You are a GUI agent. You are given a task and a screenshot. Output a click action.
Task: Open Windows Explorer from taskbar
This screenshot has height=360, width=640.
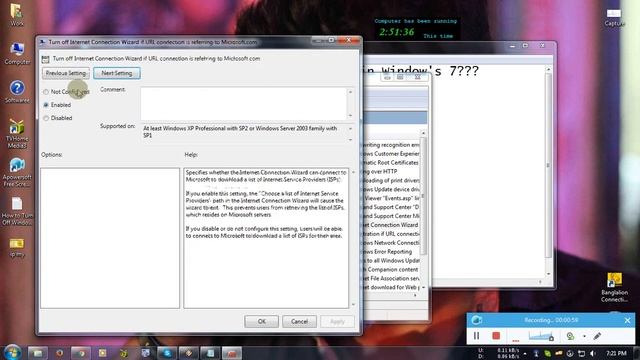pos(38,353)
